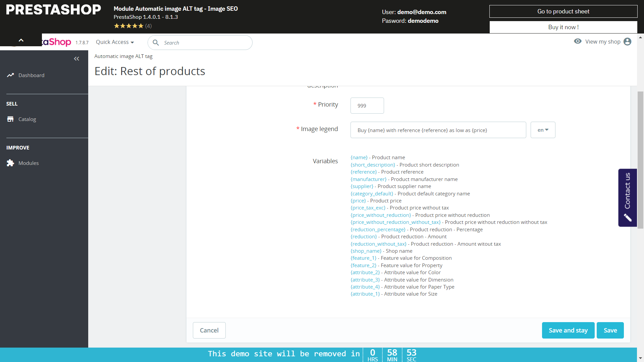Image resolution: width=644 pixels, height=362 pixels.
Task: Click the Priority input field
Action: coord(367,106)
